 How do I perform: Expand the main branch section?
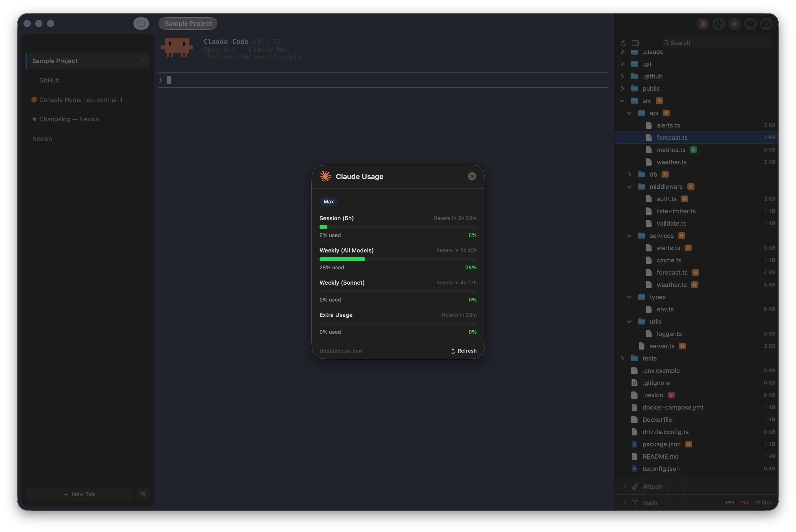coord(624,502)
